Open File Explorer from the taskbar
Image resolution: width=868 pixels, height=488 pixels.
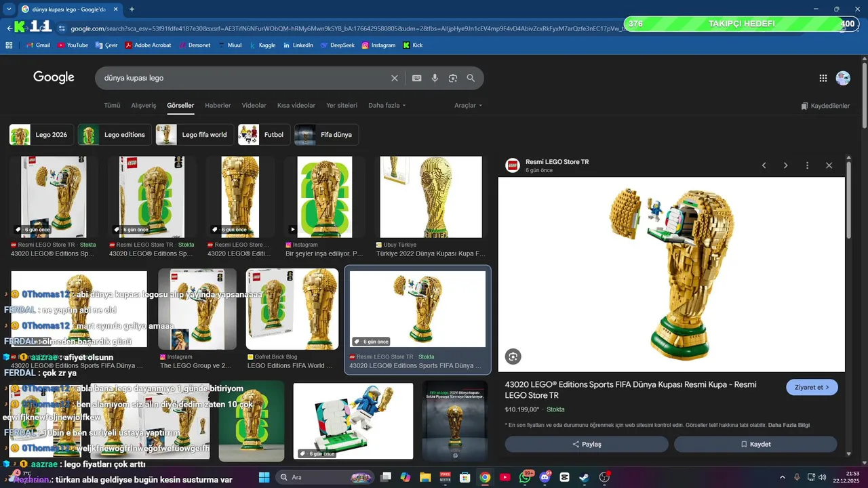tap(425, 477)
